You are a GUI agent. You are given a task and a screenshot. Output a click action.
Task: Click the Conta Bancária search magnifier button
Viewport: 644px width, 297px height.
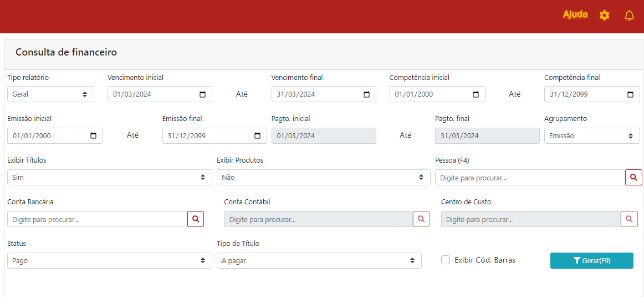click(196, 219)
